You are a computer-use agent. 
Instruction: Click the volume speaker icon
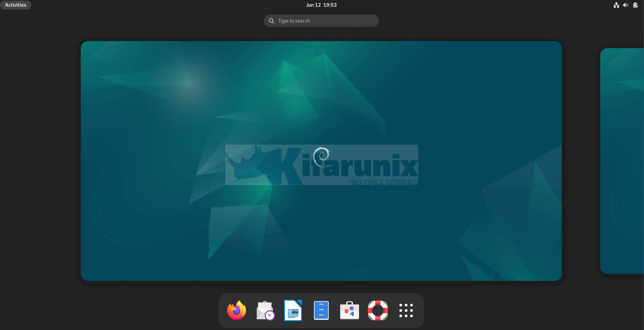(x=625, y=5)
